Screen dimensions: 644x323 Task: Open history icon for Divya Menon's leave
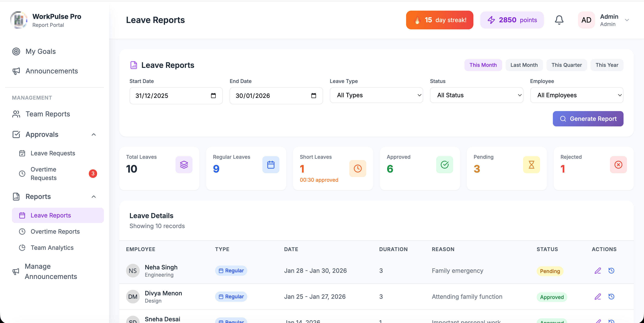[611, 297]
